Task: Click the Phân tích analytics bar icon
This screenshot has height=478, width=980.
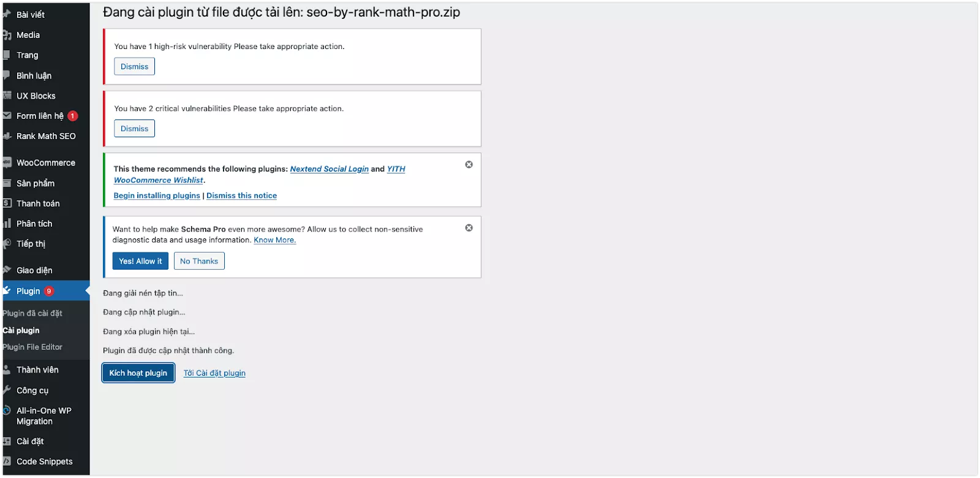Action: point(7,224)
